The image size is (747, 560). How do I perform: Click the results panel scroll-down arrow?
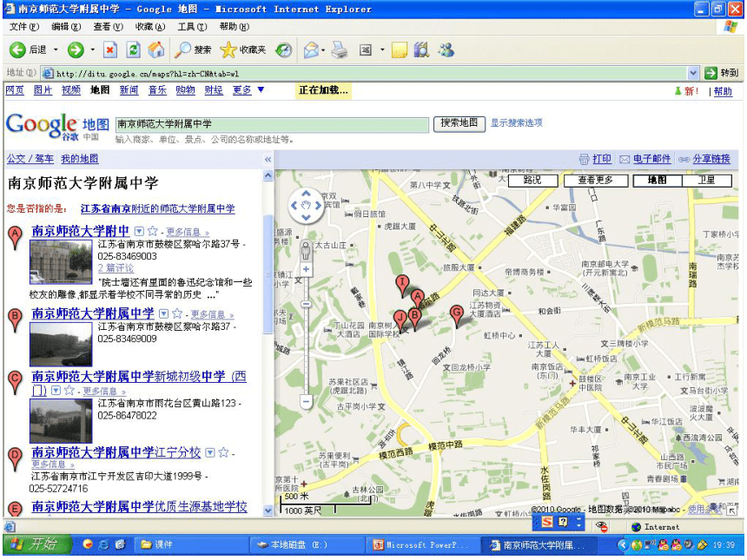click(x=268, y=510)
